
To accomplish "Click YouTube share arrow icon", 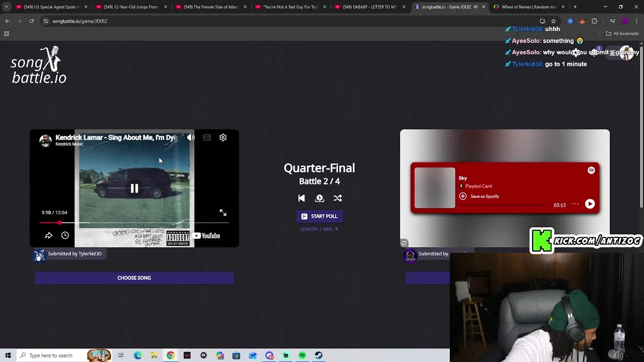I will (x=49, y=235).
